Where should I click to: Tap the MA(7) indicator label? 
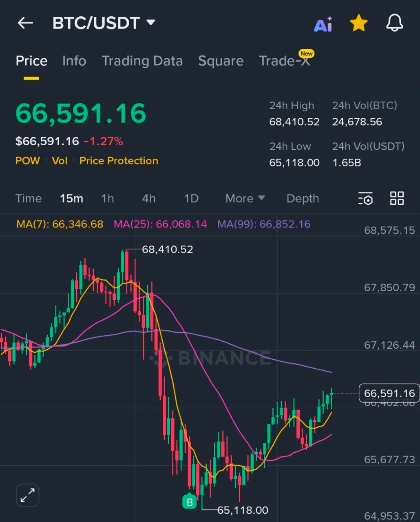point(60,224)
